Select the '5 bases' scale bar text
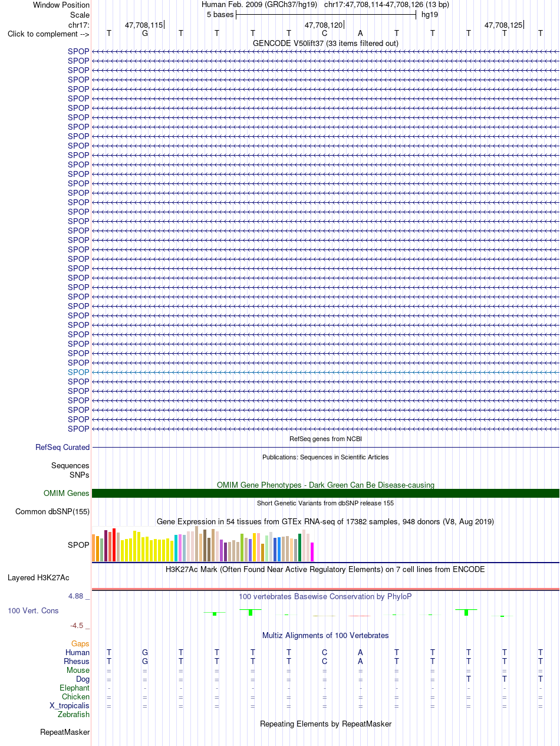This screenshot has width=560, height=746. coord(220,15)
